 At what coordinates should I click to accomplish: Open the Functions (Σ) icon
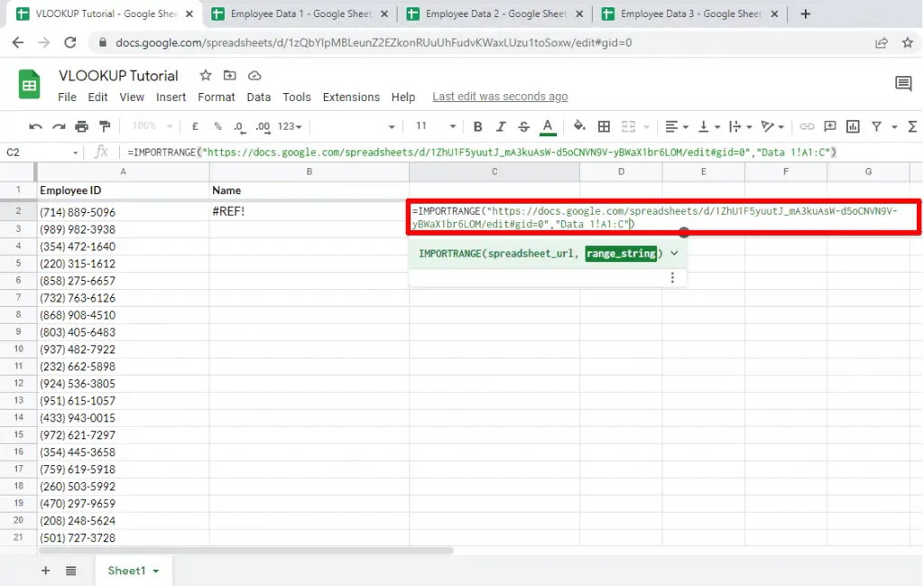pyautogui.click(x=912, y=126)
